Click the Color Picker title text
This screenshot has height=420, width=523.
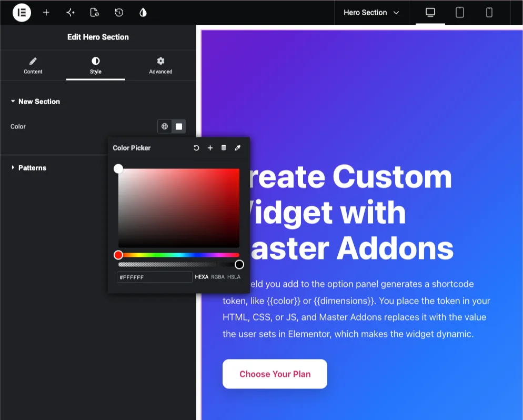(132, 148)
